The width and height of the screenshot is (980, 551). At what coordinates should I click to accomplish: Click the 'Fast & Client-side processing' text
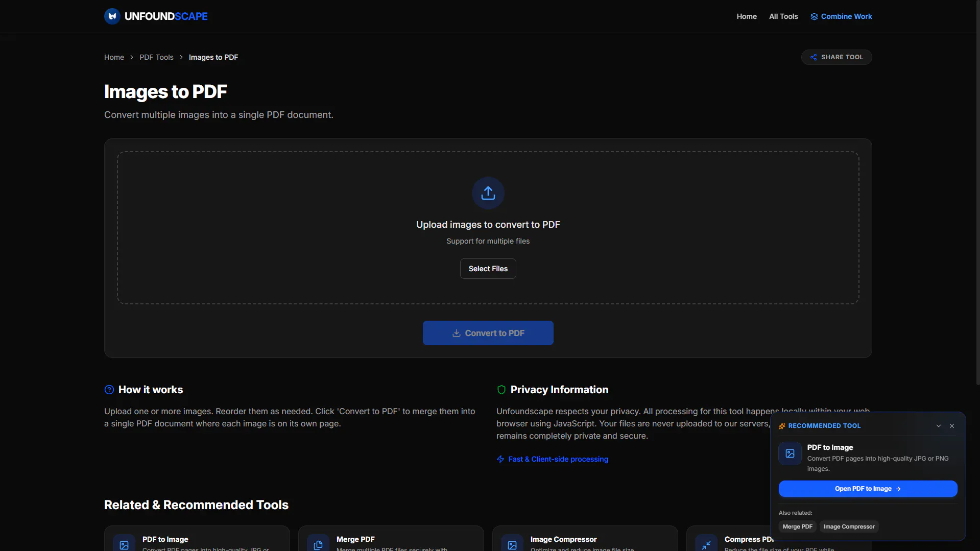[x=558, y=459]
